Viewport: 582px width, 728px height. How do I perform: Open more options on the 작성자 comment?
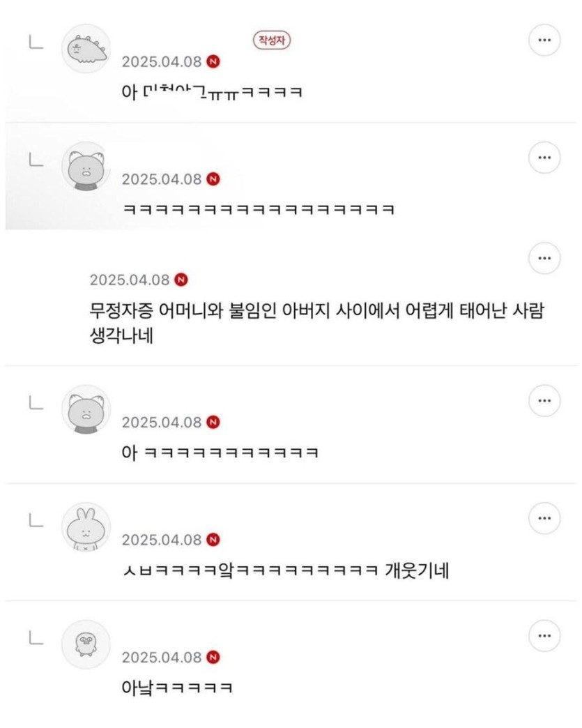544,42
